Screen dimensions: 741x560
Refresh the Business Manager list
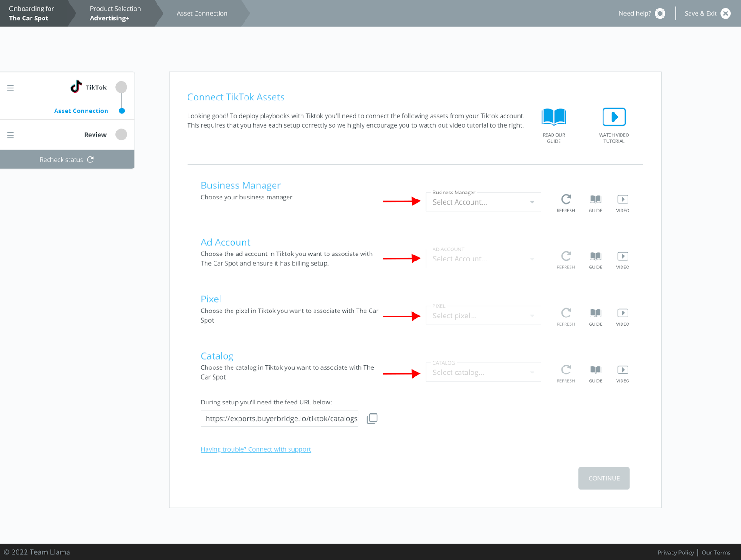tap(566, 199)
